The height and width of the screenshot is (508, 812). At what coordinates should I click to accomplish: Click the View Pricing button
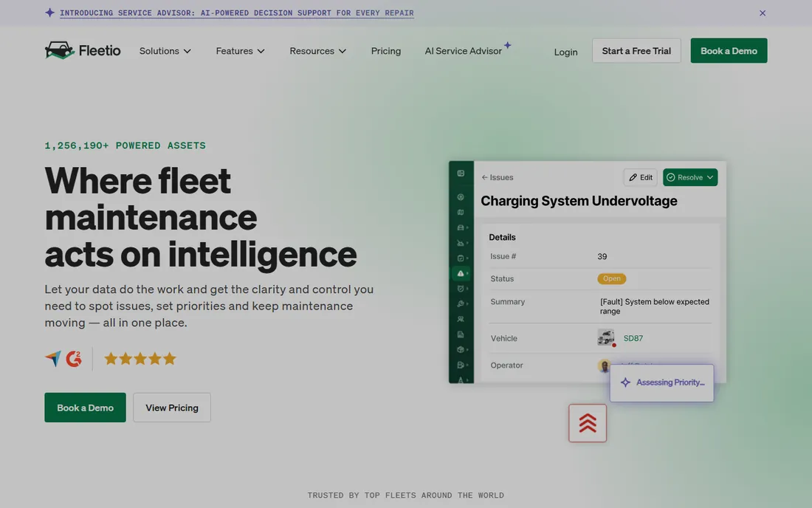coord(172,408)
